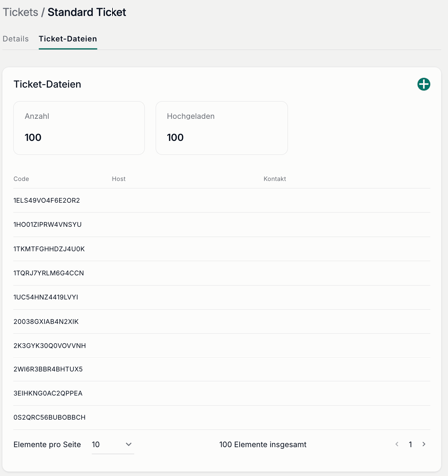448x476 pixels.
Task: Click page number 1 in pagination
Action: pyautogui.click(x=410, y=444)
